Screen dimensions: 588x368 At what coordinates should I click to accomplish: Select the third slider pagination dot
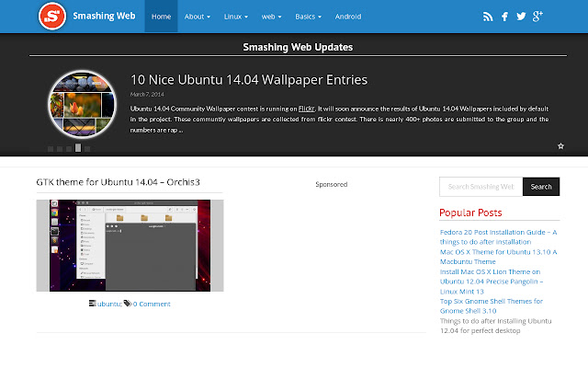(69, 149)
